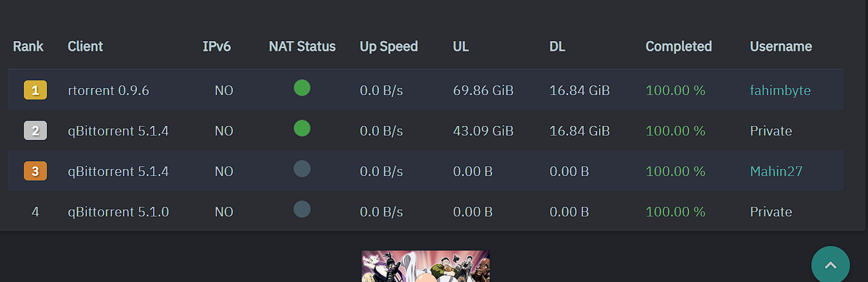
Task: Click green NAT status dot in rank 2 row
Action: tap(302, 128)
